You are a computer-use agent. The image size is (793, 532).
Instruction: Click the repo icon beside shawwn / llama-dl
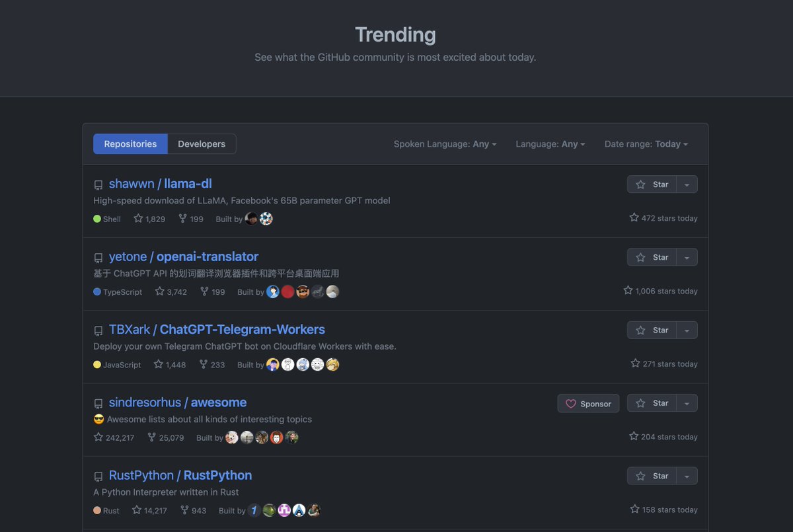[x=98, y=185]
